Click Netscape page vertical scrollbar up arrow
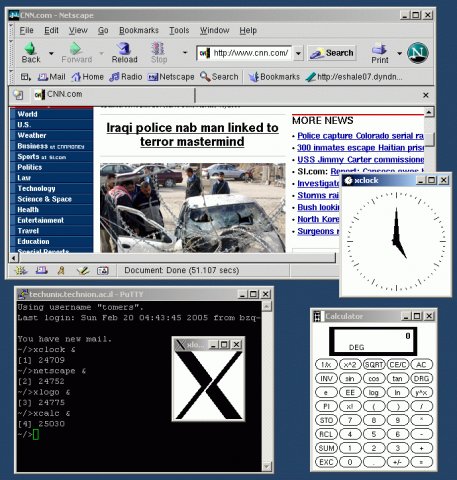Viewport: 457px width, 480px height. click(429, 112)
